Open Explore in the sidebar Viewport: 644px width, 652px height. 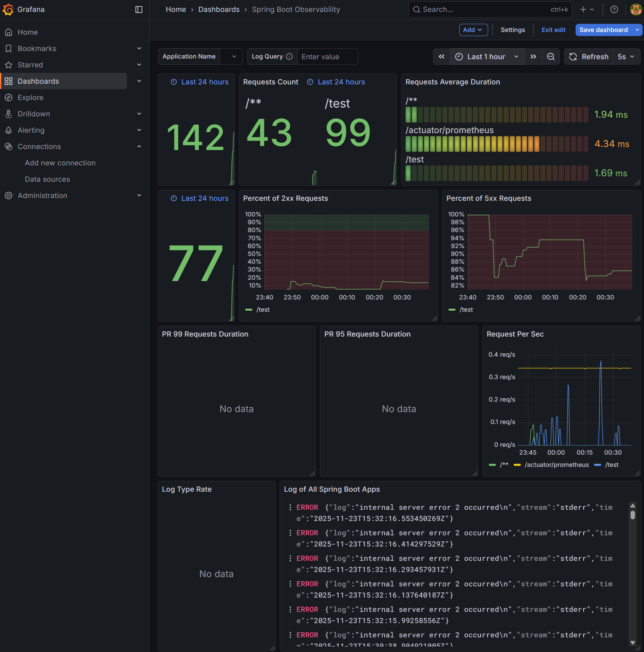(31, 97)
